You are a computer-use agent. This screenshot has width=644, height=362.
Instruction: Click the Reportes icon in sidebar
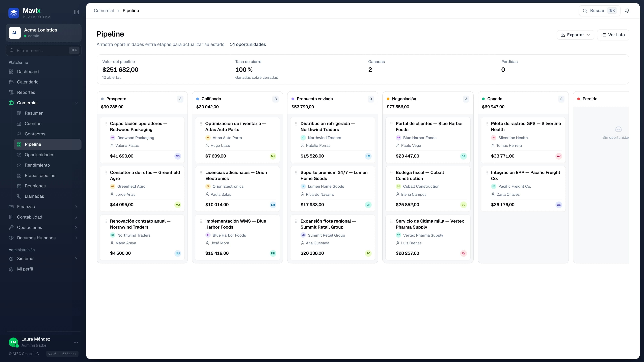11,93
